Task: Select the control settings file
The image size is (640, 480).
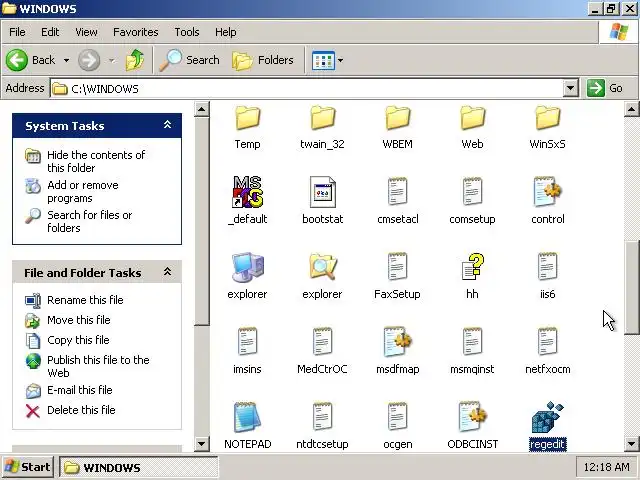Action: pos(548,201)
